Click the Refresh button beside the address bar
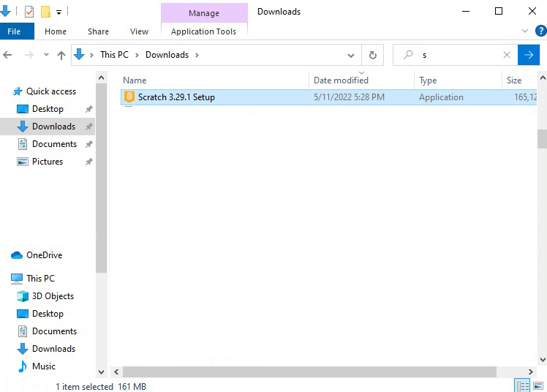This screenshot has width=547, height=392. coord(373,55)
